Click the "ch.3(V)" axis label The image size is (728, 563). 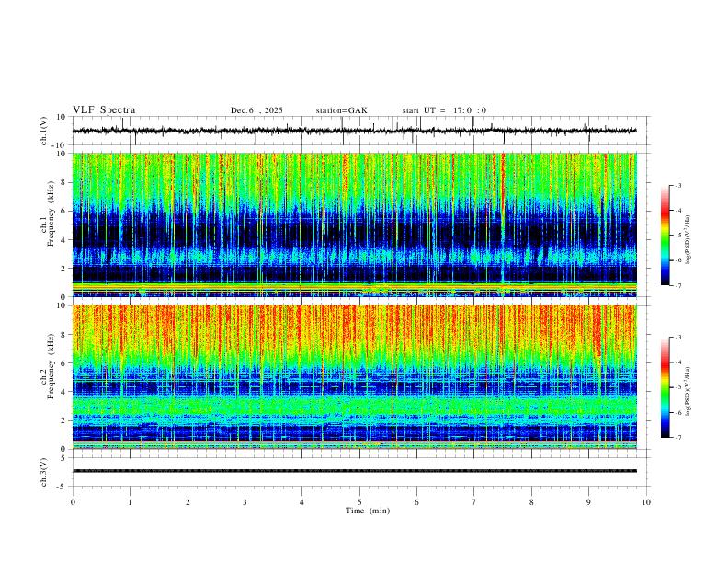[44, 472]
